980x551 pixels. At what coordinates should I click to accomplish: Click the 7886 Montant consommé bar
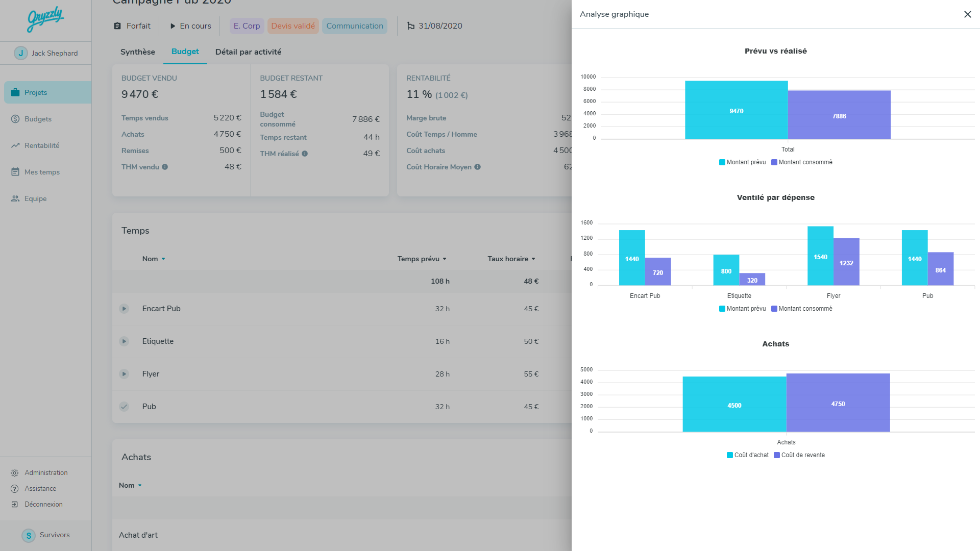839,115
